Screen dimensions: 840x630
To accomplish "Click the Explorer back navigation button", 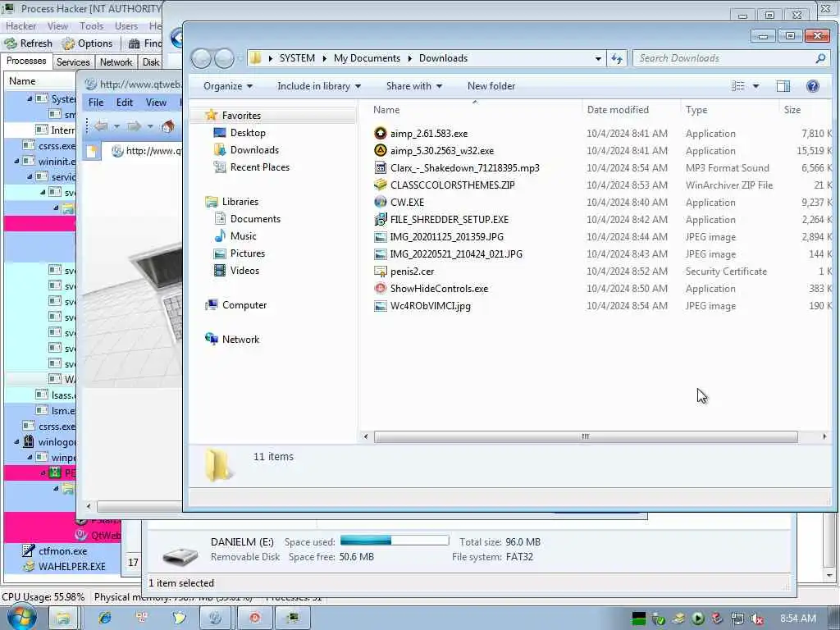I will (202, 58).
